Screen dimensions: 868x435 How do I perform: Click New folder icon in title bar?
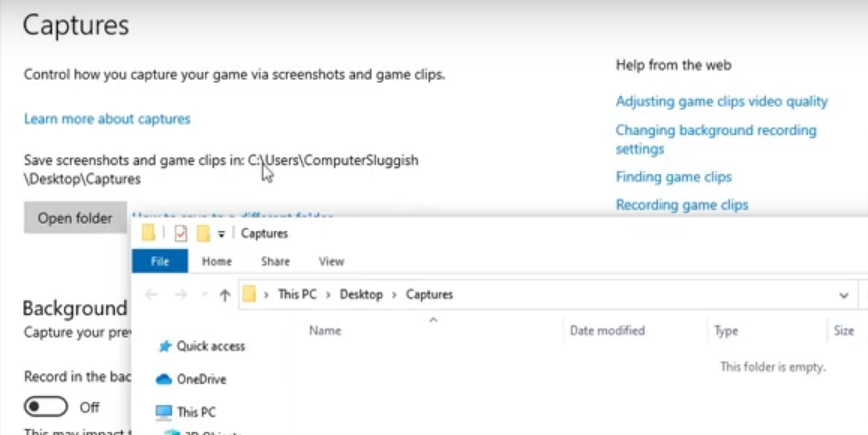203,234
